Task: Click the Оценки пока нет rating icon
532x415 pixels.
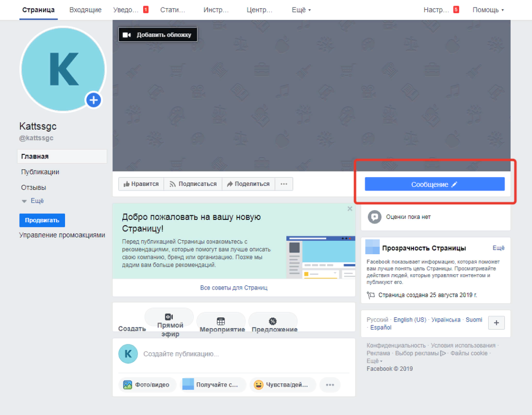Action: pyautogui.click(x=374, y=217)
